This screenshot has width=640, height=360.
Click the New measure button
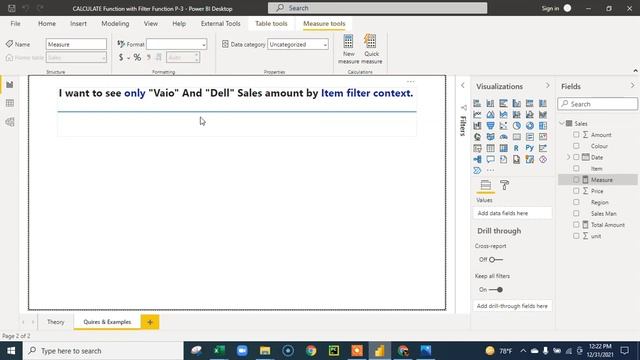click(x=349, y=49)
